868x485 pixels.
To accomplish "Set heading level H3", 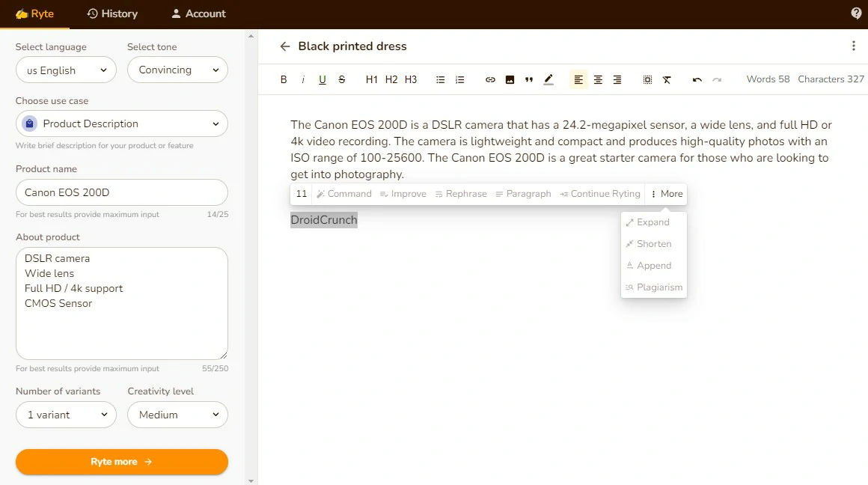I will tap(411, 80).
